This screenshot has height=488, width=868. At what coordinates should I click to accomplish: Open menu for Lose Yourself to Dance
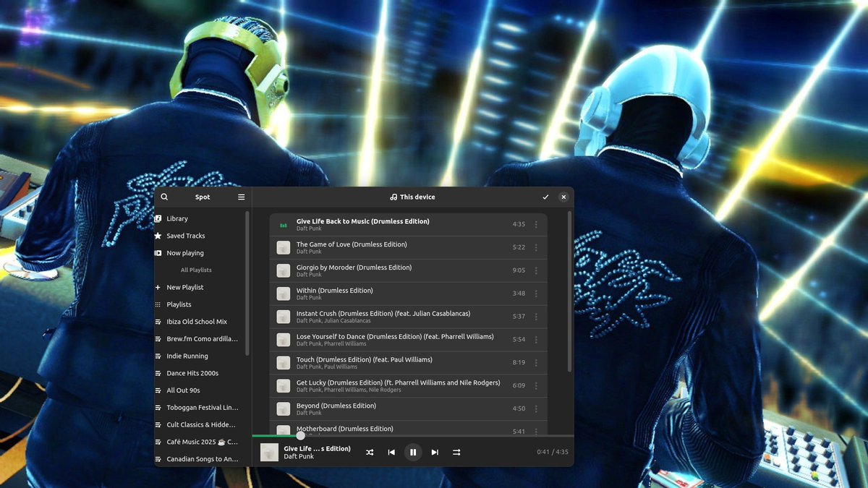point(536,339)
